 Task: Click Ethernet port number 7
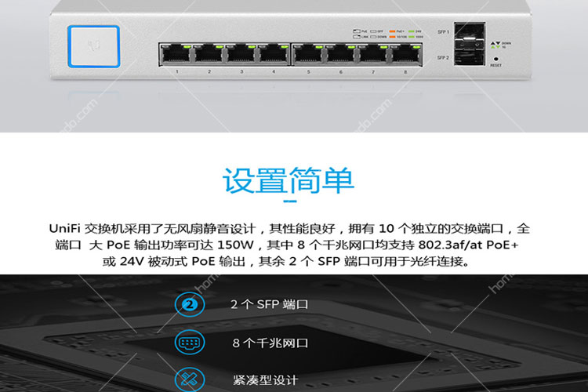click(373, 54)
